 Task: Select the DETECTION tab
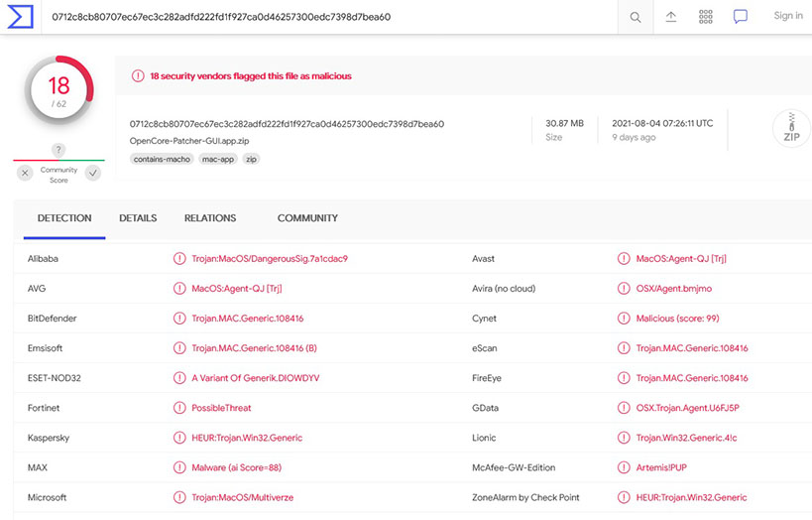coord(64,218)
